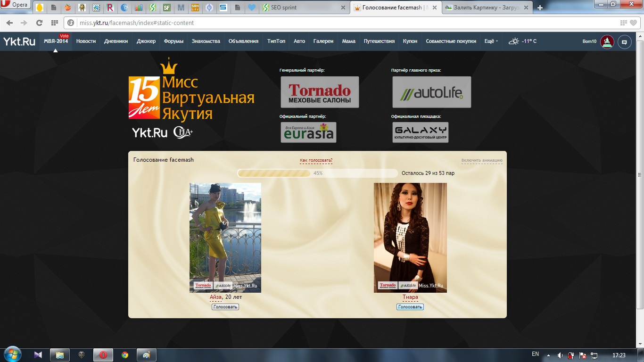Open the Galaxy partner banner

[421, 132]
